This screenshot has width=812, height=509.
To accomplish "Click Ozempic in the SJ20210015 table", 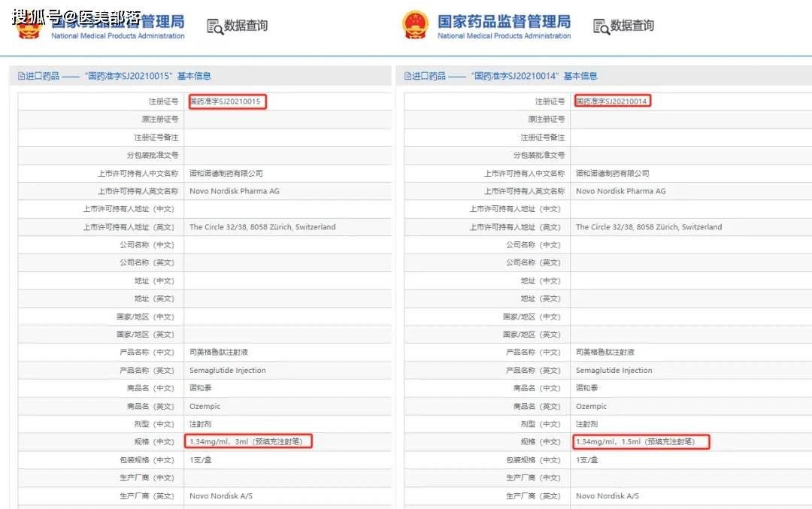I will pyautogui.click(x=205, y=407).
